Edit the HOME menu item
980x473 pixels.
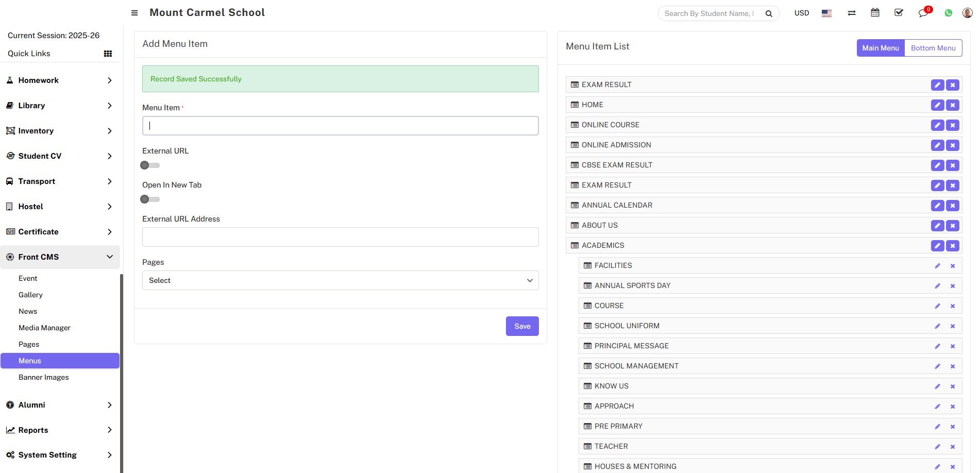click(937, 105)
